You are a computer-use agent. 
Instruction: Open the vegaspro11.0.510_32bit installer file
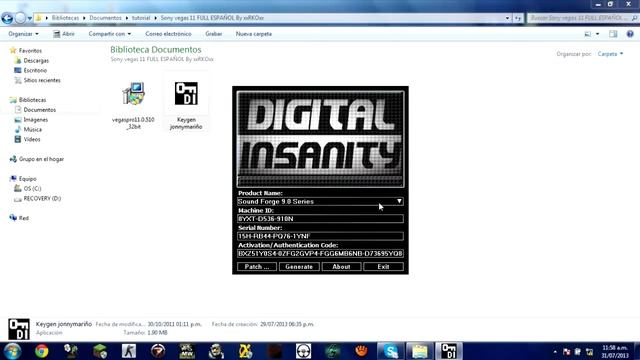tap(133, 105)
